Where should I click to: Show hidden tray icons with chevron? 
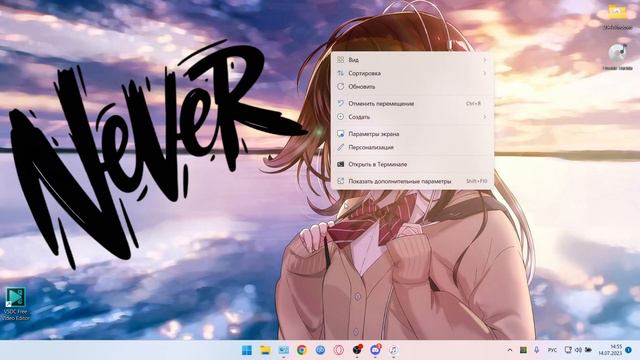point(510,350)
